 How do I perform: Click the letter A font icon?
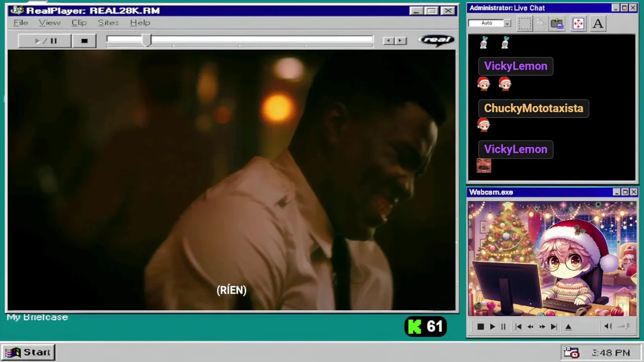point(598,24)
